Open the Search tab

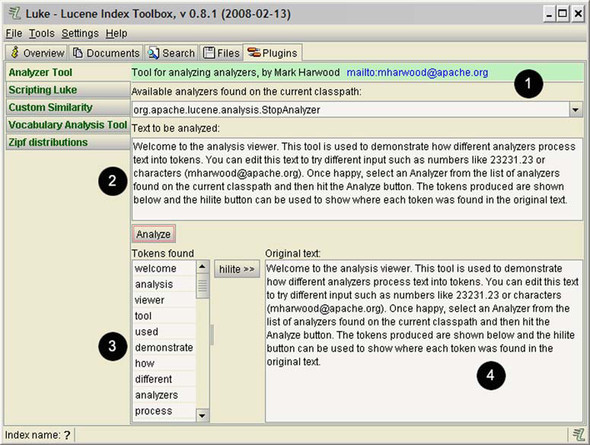[172, 53]
